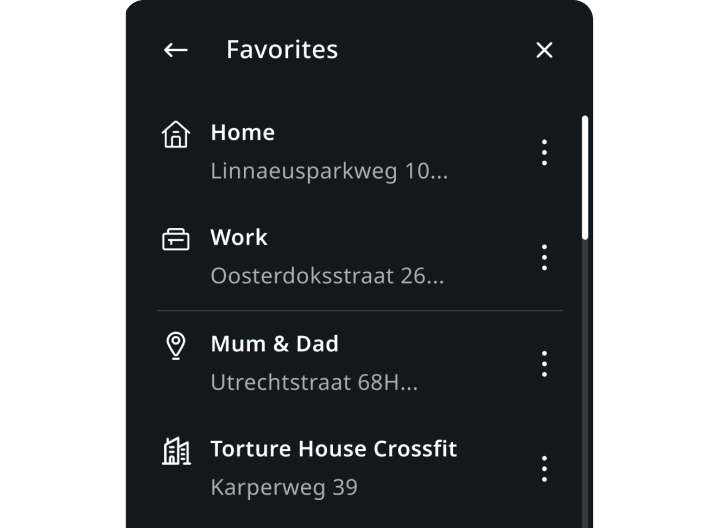Choose the Mum & Dad favorite
Viewport: 716px width, 528px height.
[274, 344]
